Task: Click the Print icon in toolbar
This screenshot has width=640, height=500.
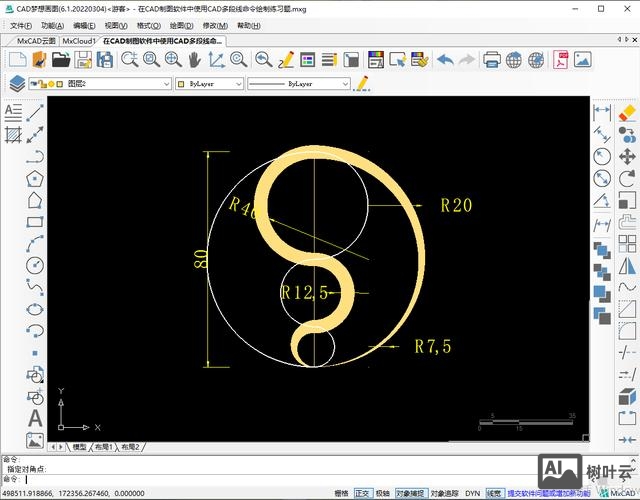Action: [492, 60]
